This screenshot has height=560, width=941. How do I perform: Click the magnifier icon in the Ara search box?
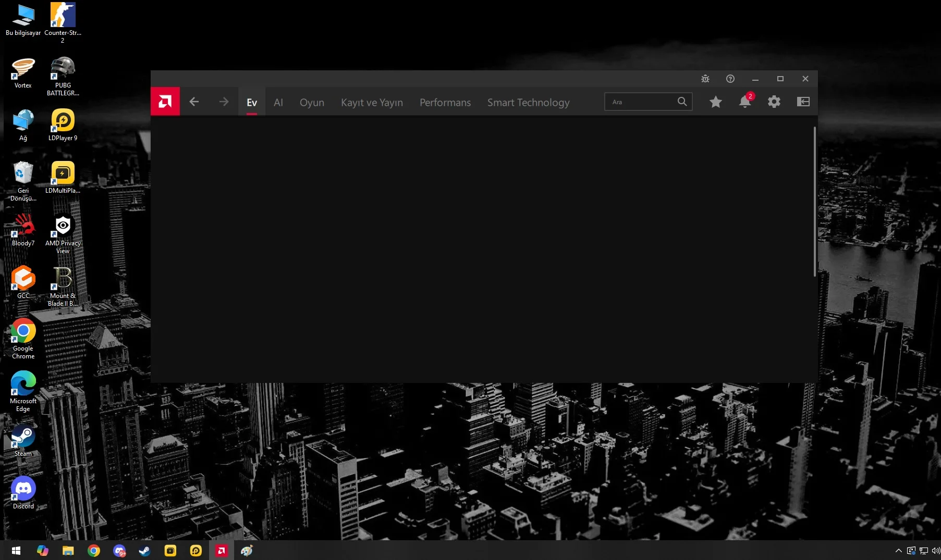[x=682, y=102]
